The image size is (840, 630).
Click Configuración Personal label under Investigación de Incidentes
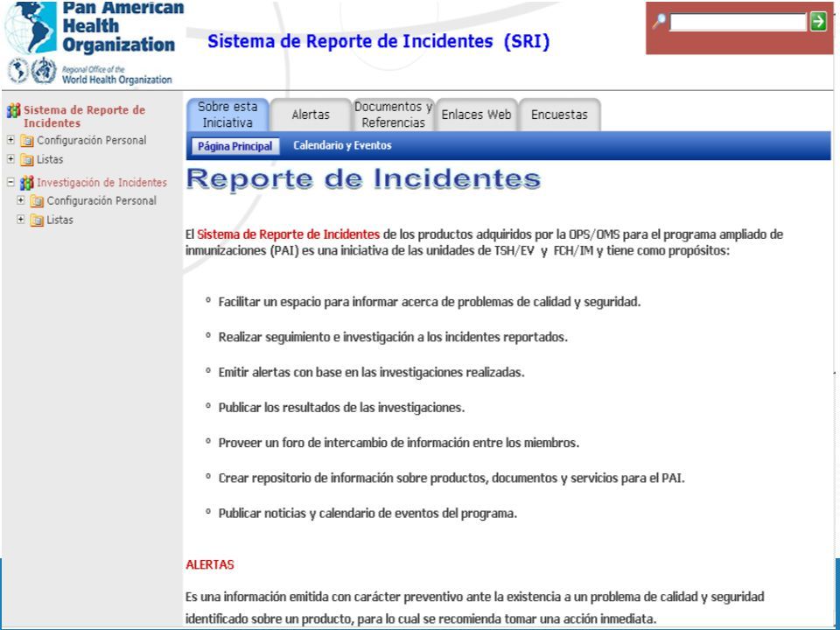pyautogui.click(x=101, y=201)
